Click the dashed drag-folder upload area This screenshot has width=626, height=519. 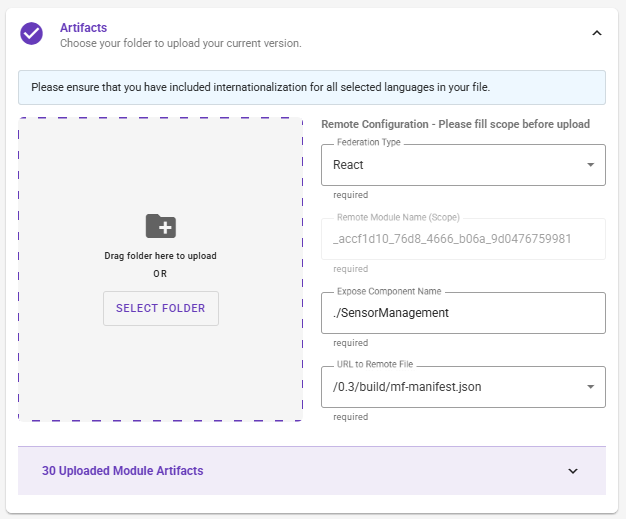coord(160,269)
